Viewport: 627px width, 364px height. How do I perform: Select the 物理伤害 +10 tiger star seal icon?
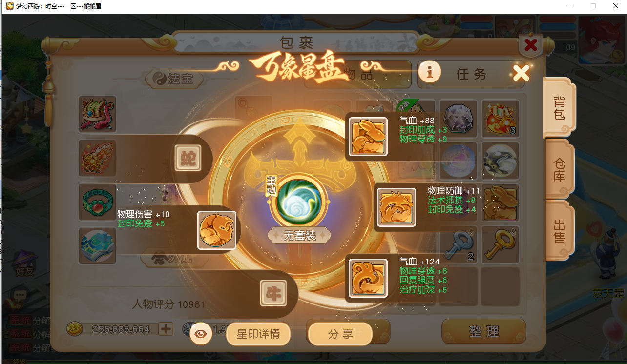click(217, 230)
